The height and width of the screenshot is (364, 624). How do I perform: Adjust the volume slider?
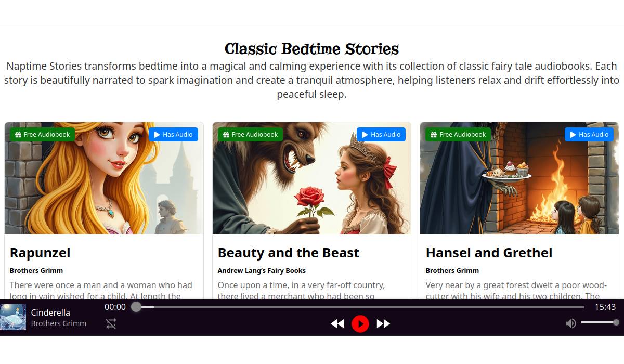point(599,323)
